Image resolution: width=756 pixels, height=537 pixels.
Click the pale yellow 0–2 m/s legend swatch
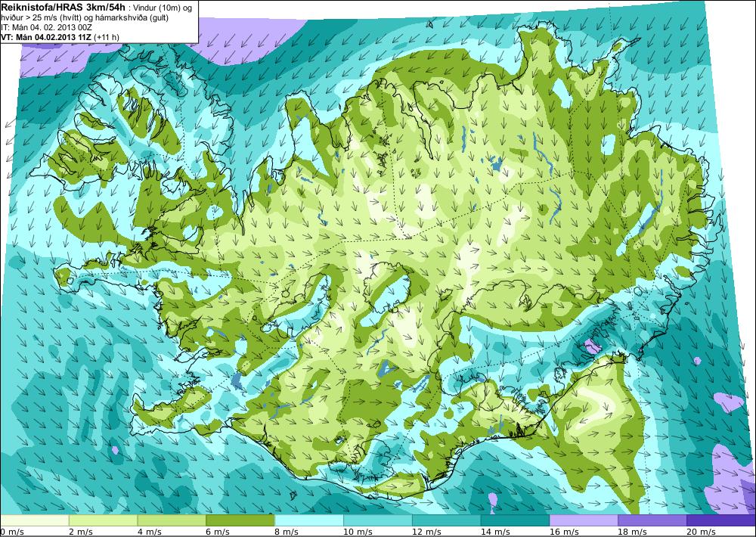pyautogui.click(x=35, y=520)
